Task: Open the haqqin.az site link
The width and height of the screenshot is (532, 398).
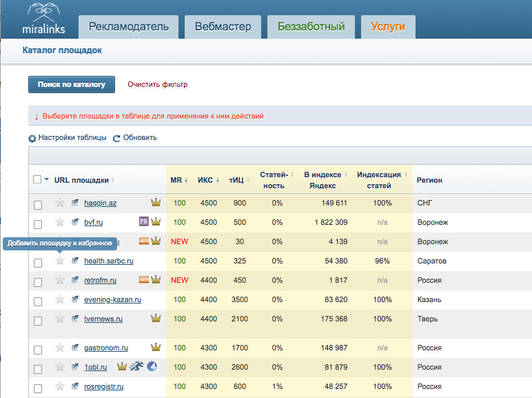Action: [x=101, y=203]
